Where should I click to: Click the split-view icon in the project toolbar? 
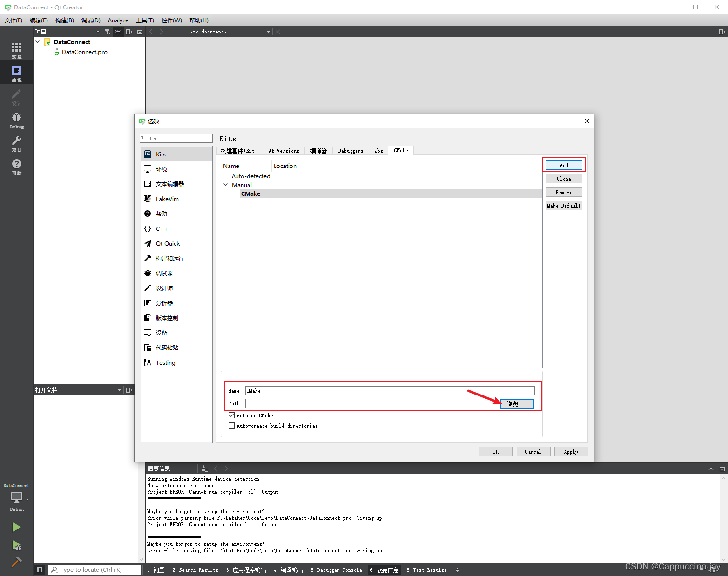pos(129,31)
